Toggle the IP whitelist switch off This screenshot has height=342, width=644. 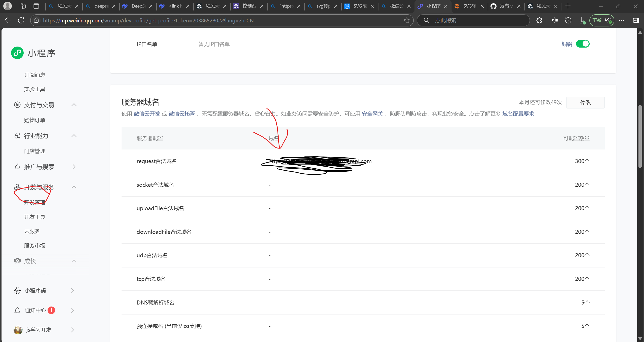coord(583,44)
